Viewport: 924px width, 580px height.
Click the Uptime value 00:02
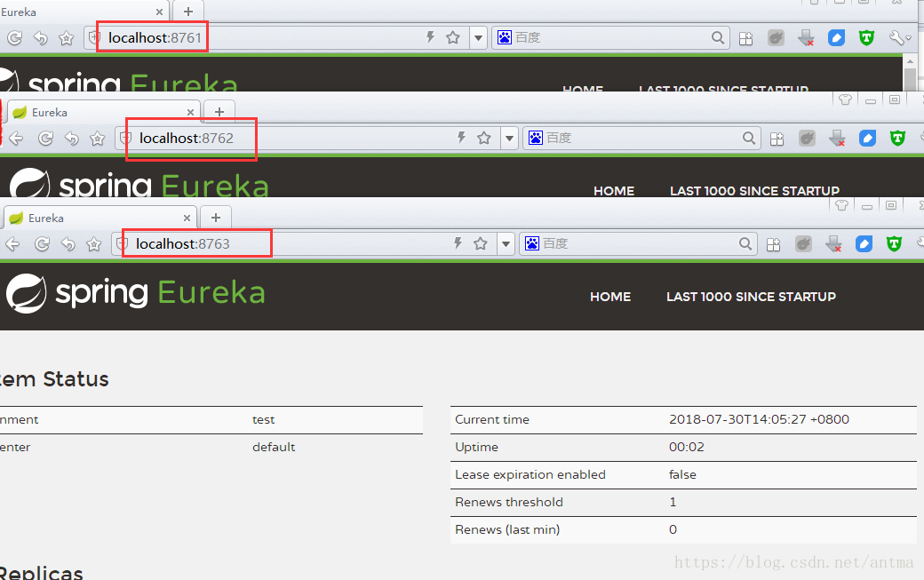point(687,447)
